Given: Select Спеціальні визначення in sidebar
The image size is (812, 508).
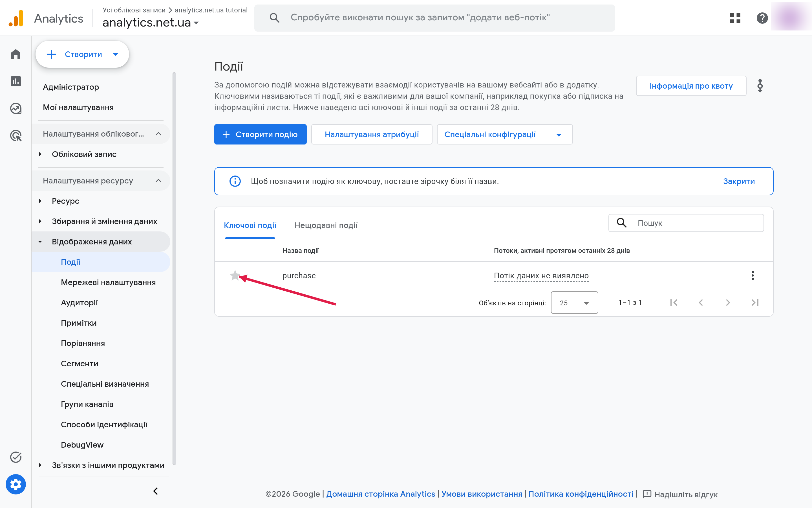Looking at the screenshot, I should (x=105, y=384).
